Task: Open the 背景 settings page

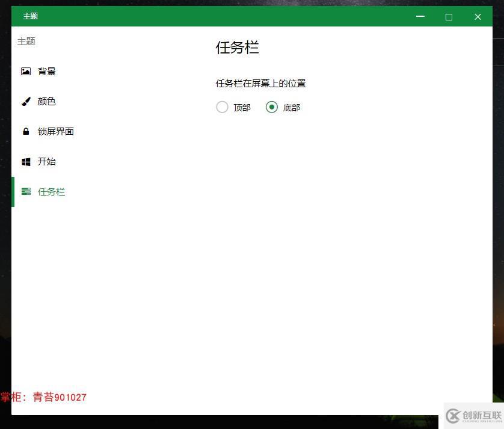Action: 46,72
